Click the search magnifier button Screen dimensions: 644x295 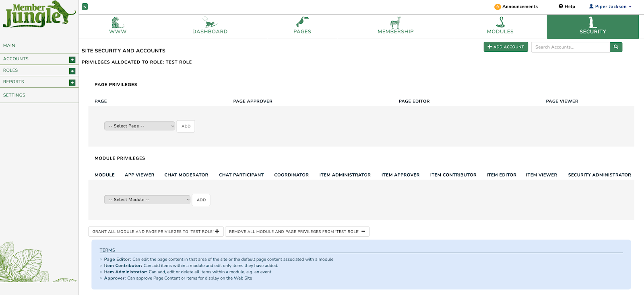[x=616, y=47]
